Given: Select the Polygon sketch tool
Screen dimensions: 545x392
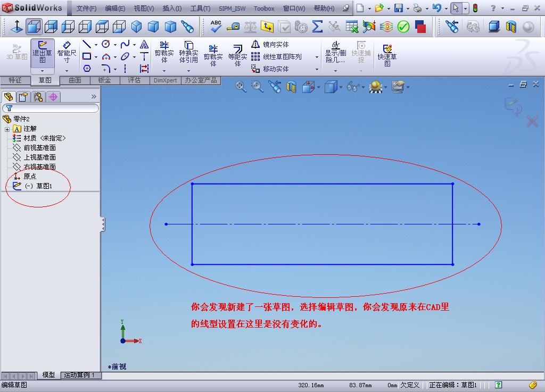Looking at the screenshot, I should [x=87, y=69].
